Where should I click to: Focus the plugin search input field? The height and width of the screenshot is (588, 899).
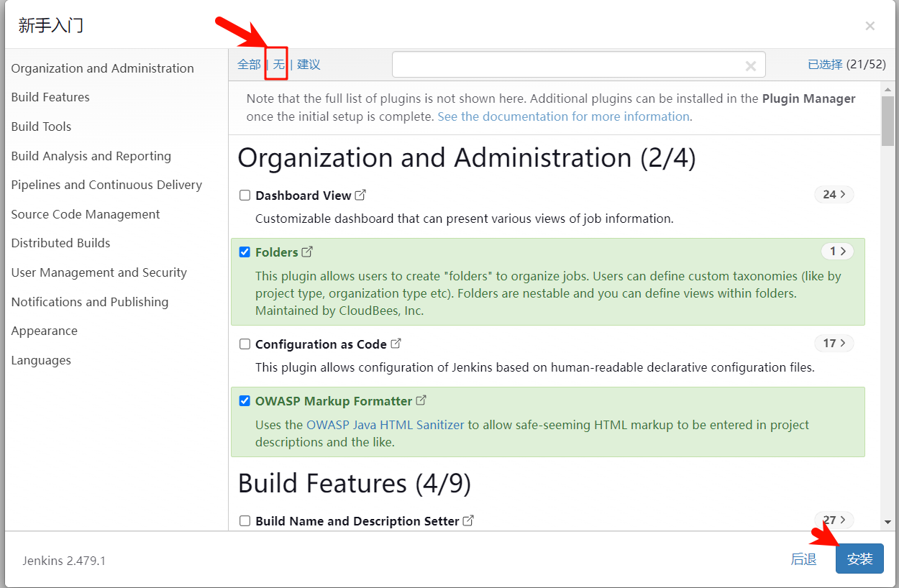[x=568, y=65]
